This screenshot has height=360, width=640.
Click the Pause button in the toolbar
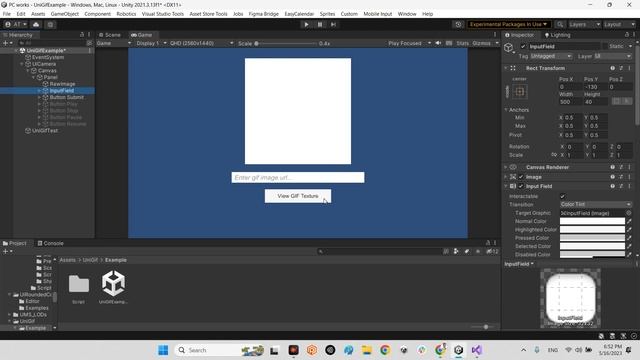pyautogui.click(x=320, y=24)
